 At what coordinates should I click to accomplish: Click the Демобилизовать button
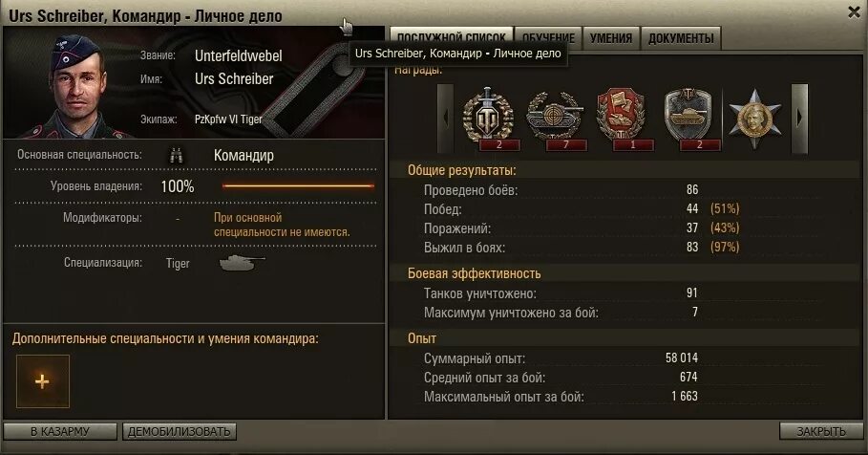(x=180, y=432)
